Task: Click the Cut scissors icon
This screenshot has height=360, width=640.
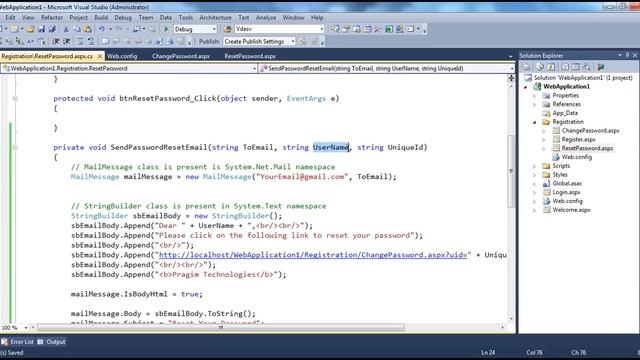Action: click(x=66, y=29)
